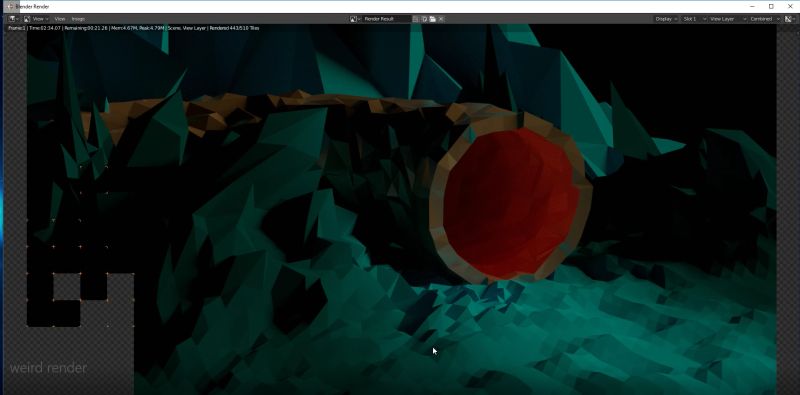This screenshot has width=800, height=395.
Task: Open the Image menu in header
Action: (78, 19)
